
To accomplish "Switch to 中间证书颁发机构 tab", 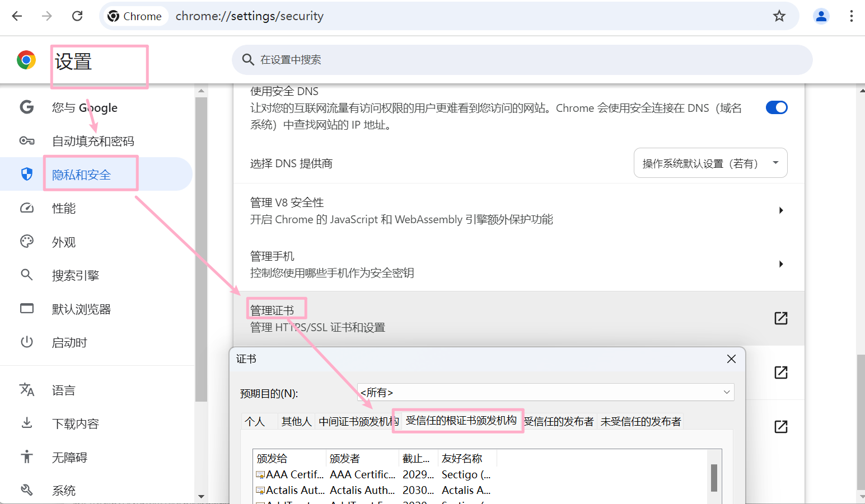I will 358,421.
